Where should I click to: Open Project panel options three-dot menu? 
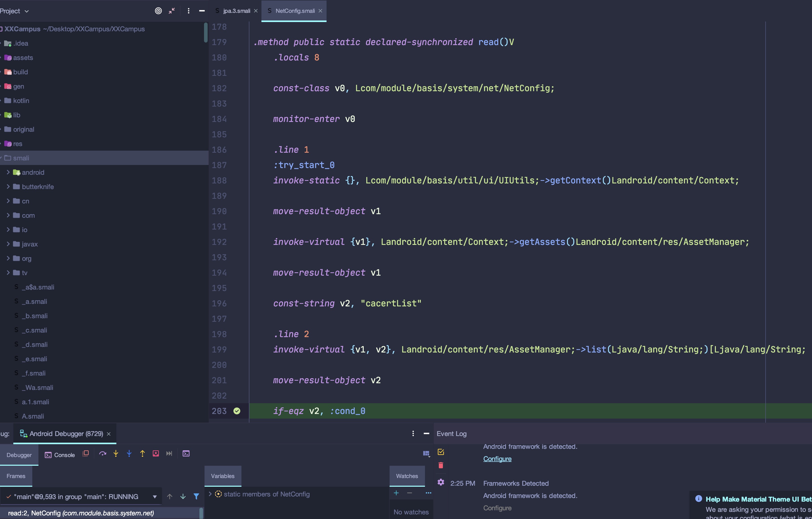[188, 11]
